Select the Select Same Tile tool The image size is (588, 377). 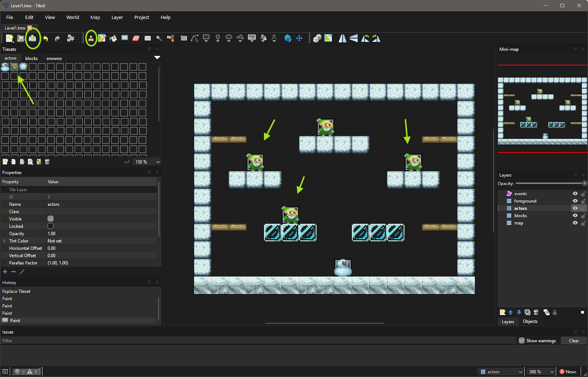pyautogui.click(x=171, y=38)
